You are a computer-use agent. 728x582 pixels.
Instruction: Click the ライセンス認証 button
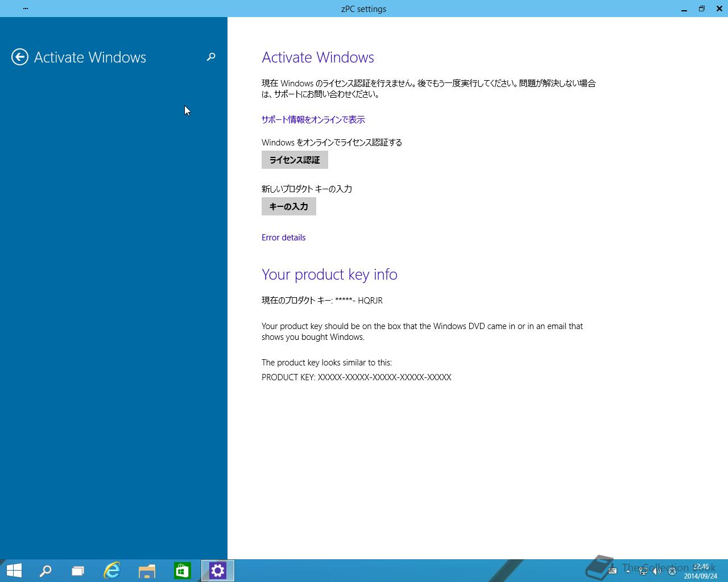(x=295, y=160)
